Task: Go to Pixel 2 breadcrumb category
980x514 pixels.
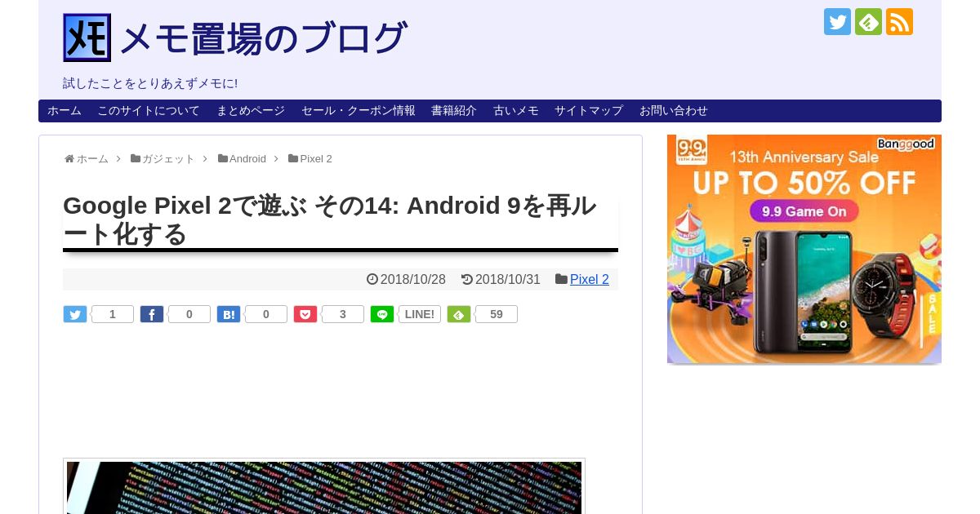Action: (x=316, y=159)
